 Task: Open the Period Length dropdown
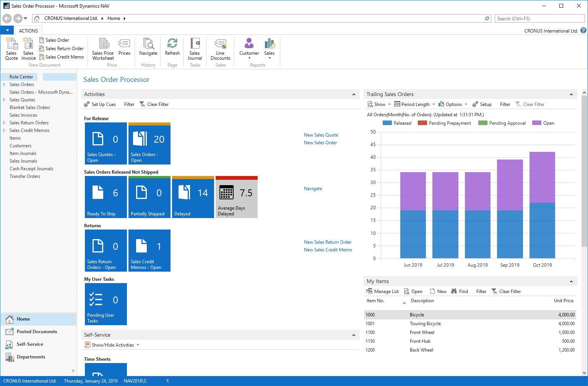coord(415,104)
